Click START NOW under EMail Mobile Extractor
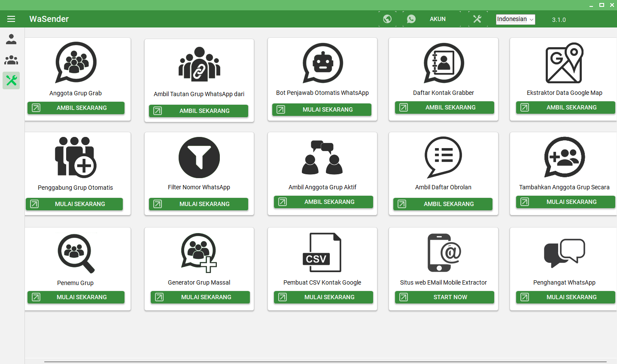Viewport: 617px width, 364px height. [444, 297]
